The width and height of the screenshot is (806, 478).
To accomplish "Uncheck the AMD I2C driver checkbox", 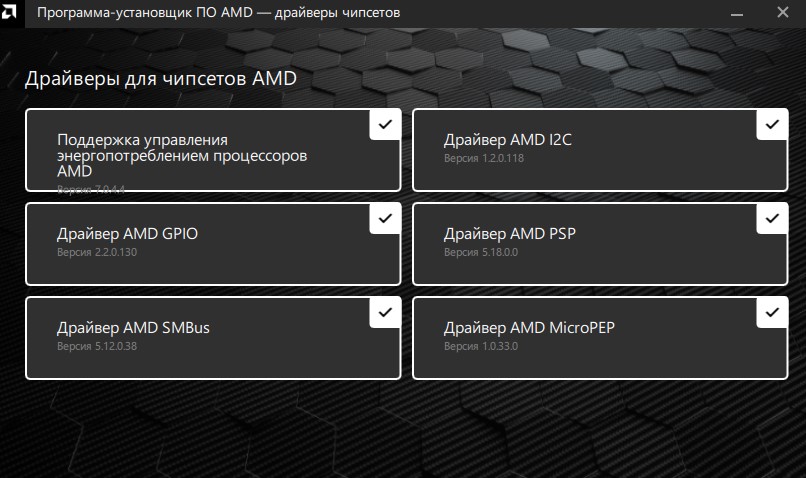I will point(772,124).
